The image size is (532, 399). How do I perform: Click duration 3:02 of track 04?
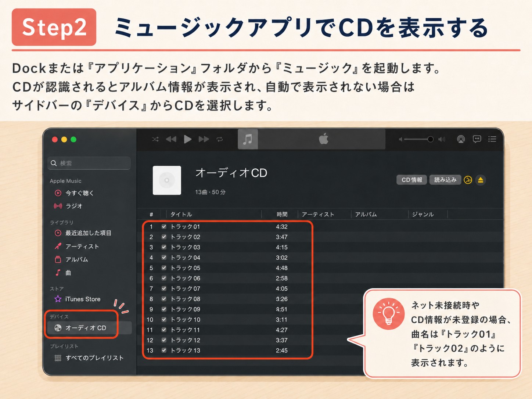(x=282, y=258)
